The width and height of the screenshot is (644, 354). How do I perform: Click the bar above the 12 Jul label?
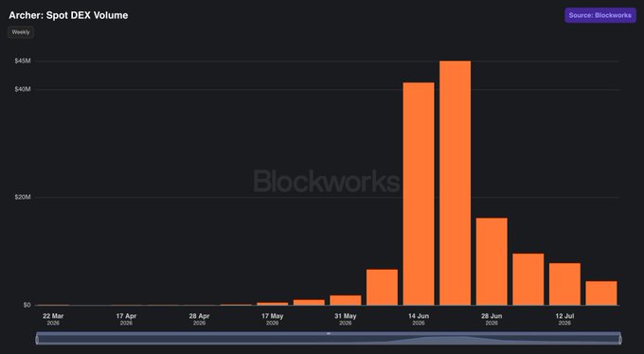click(x=564, y=284)
